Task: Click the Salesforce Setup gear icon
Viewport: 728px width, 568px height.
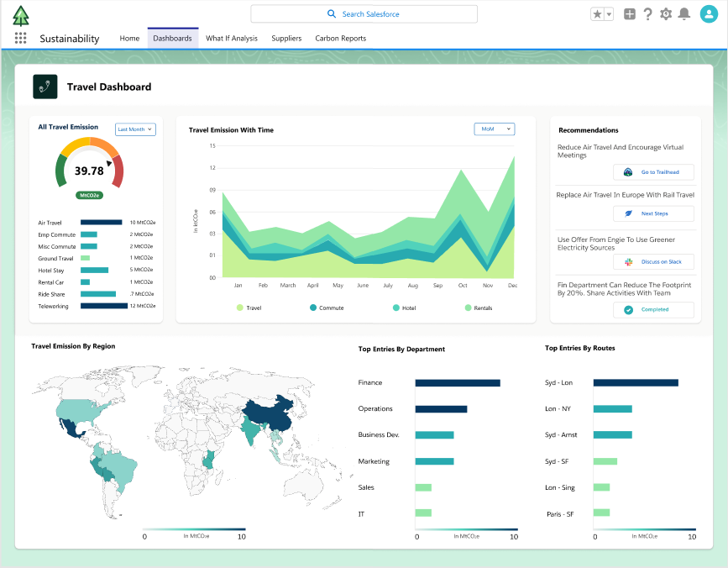Action: click(664, 13)
